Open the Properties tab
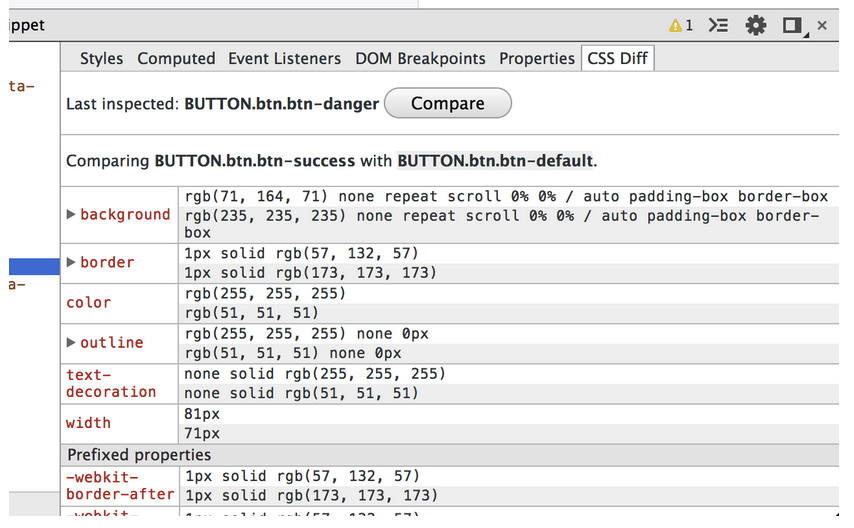This screenshot has height=528, width=854. (x=536, y=58)
